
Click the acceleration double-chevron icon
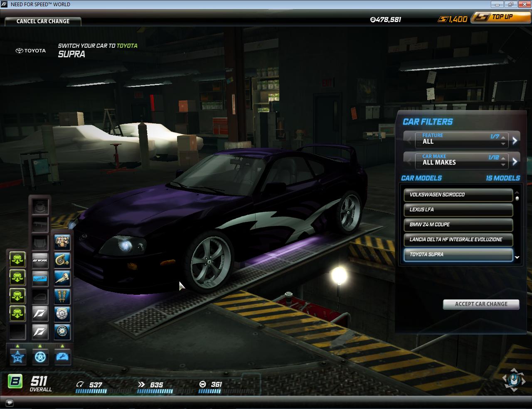click(x=141, y=385)
